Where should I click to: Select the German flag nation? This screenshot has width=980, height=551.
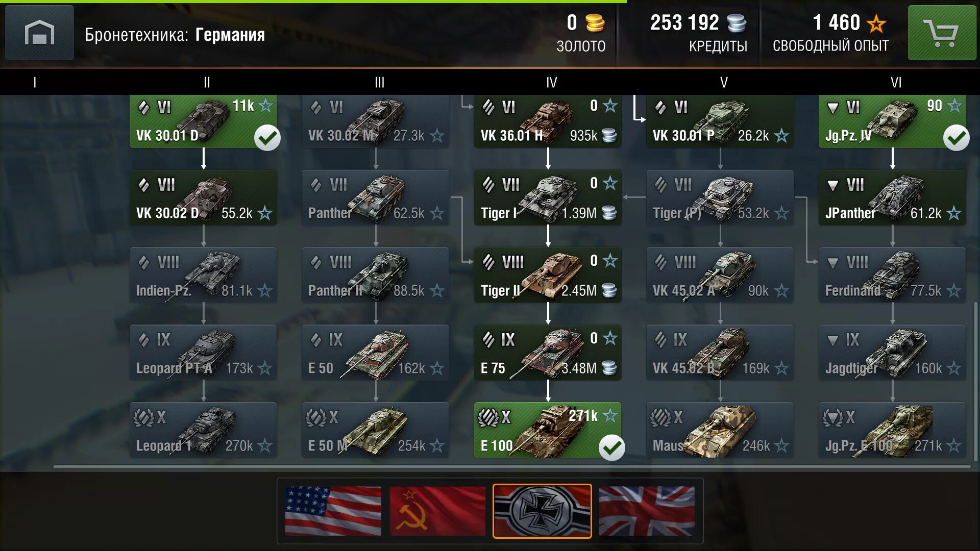(542, 511)
